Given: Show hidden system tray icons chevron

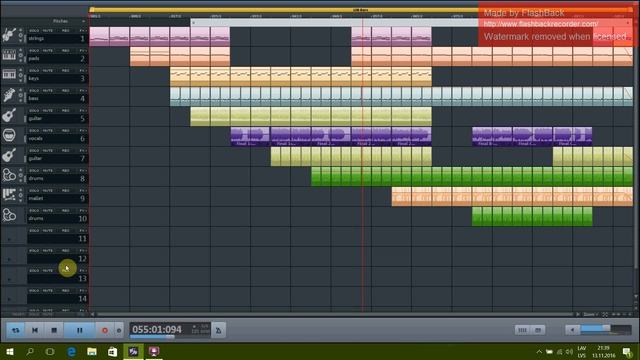Looking at the screenshot, I should [x=539, y=351].
